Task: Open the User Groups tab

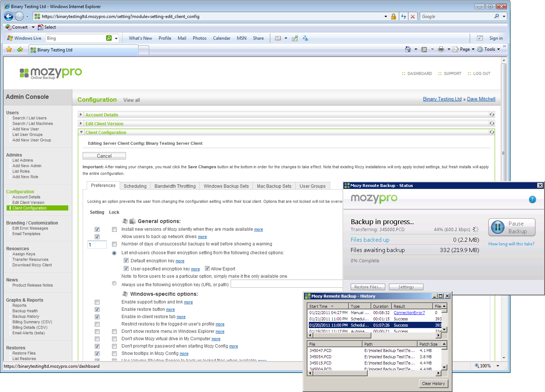Action: click(313, 186)
